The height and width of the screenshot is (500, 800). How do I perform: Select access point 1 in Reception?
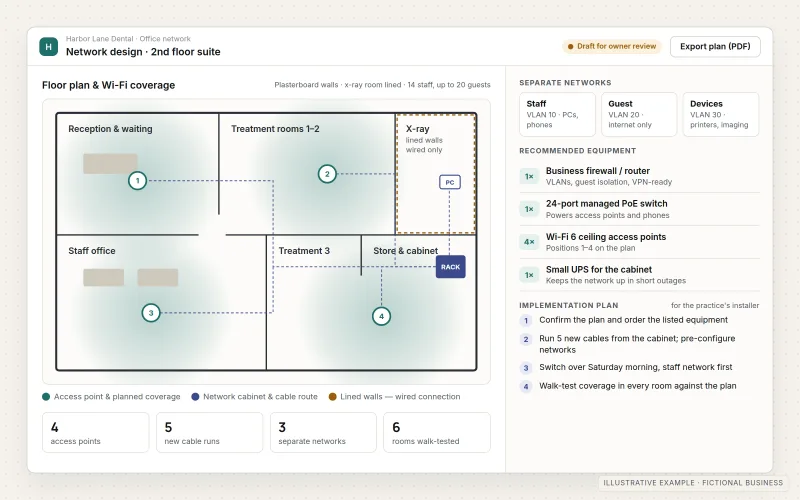point(137,181)
